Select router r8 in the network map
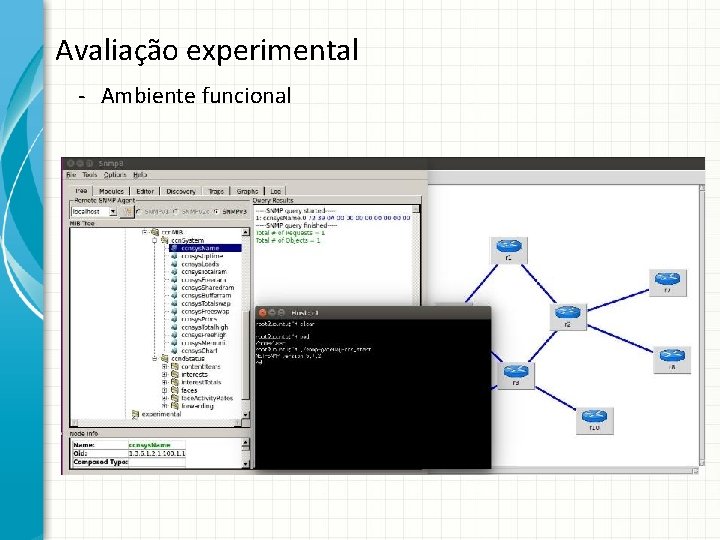This screenshot has width=720, height=540. [672, 360]
